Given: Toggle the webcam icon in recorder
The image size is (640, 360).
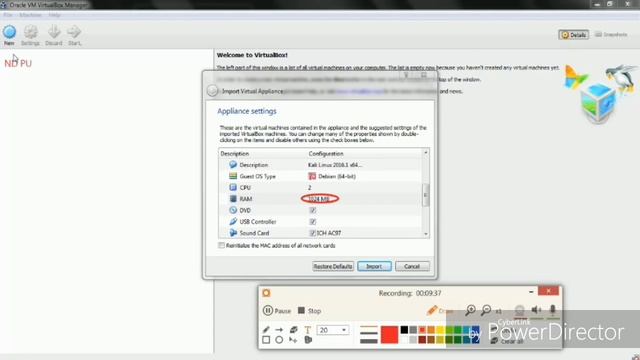Looking at the screenshot, I should (519, 310).
